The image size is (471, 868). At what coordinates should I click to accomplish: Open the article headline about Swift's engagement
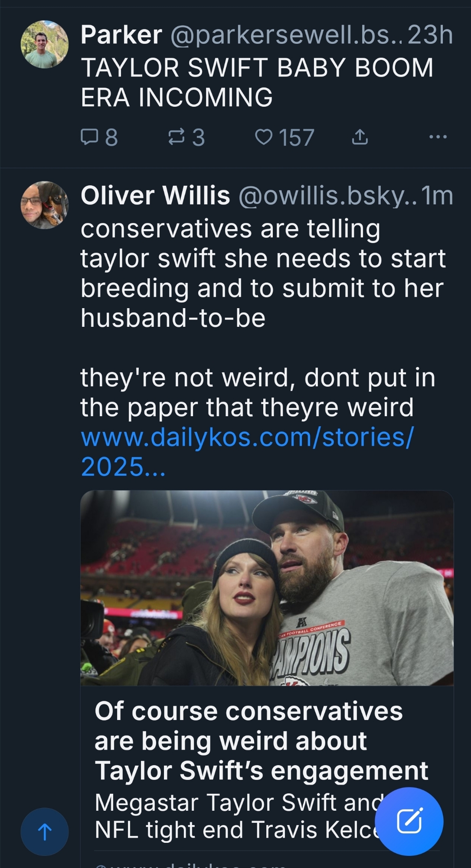click(261, 740)
